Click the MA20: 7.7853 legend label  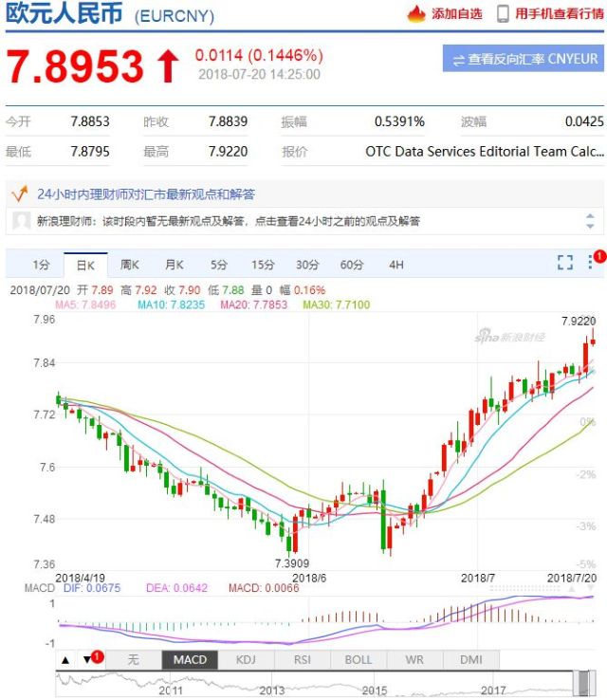point(254,304)
